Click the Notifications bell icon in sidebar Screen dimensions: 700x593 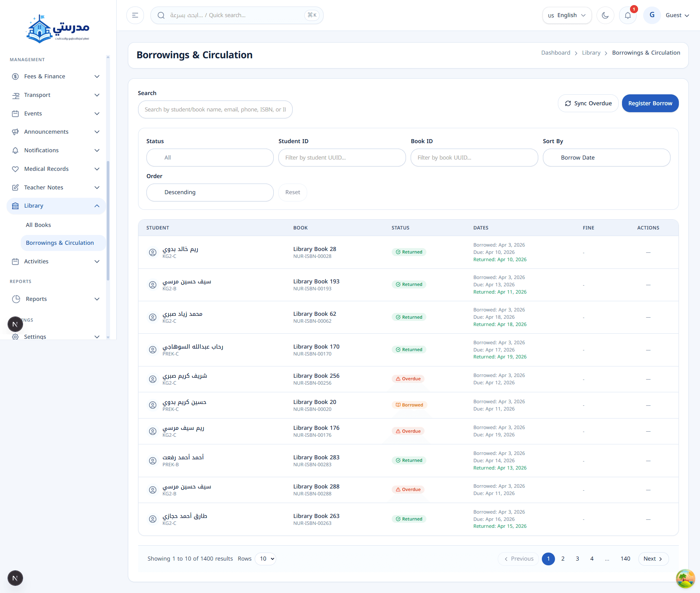pyautogui.click(x=15, y=150)
